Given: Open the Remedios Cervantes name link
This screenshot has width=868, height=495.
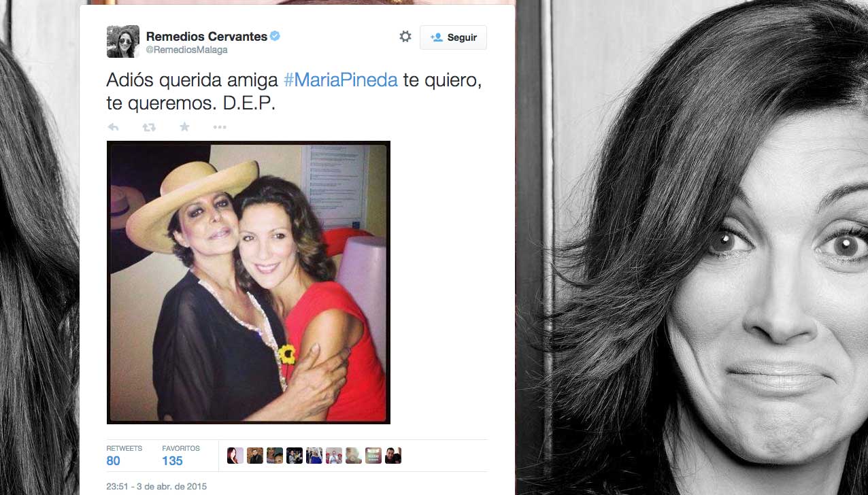Looking at the screenshot, I should [x=207, y=36].
